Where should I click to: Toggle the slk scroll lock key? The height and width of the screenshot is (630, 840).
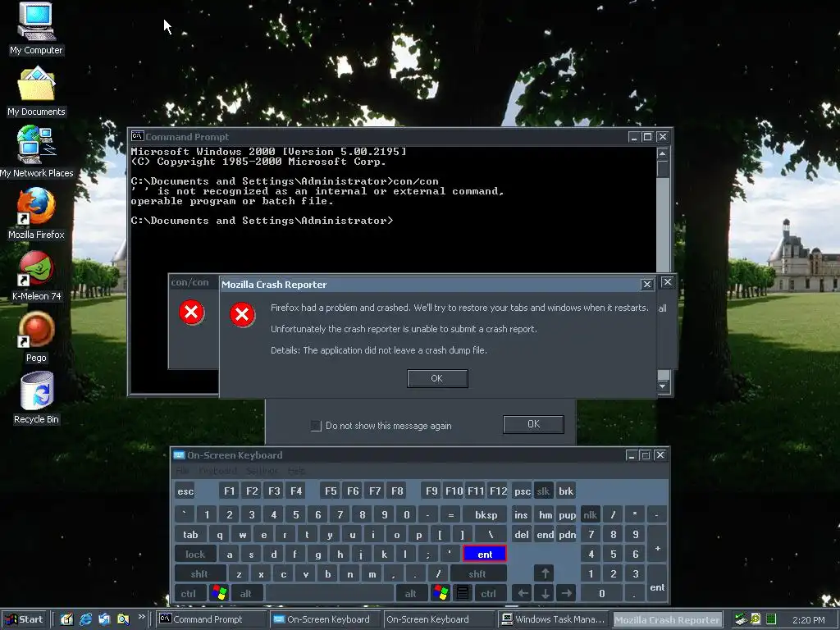click(x=543, y=491)
